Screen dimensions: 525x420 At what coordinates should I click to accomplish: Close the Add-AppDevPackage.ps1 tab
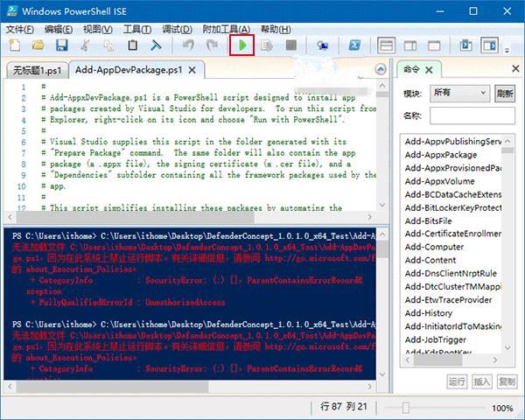click(192, 70)
